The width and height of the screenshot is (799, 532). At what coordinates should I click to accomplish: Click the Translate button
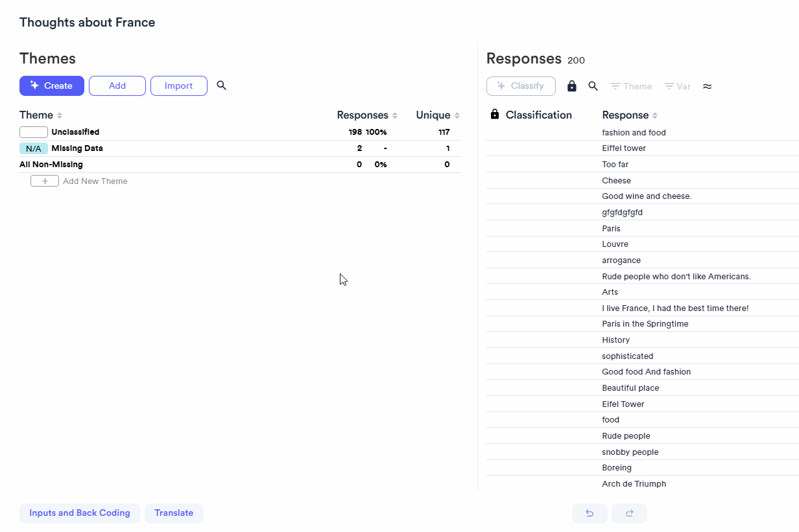pos(174,513)
